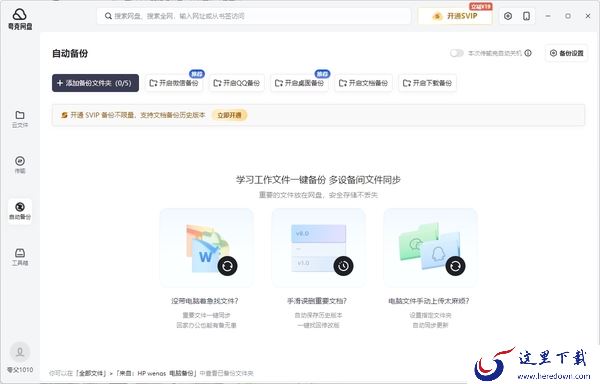This screenshot has width=600, height=384.
Task: Open the 「来自: HP wenos 电脑备份」 link
Action: 157,373
